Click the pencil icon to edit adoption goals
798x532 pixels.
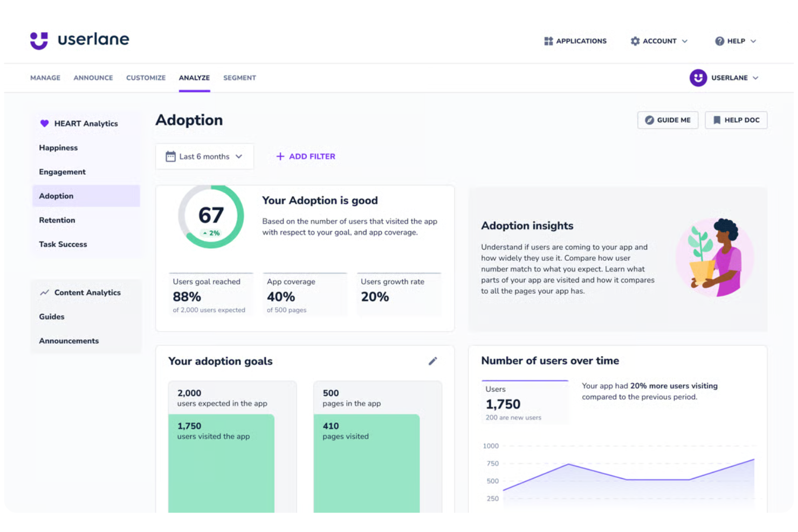(x=433, y=361)
